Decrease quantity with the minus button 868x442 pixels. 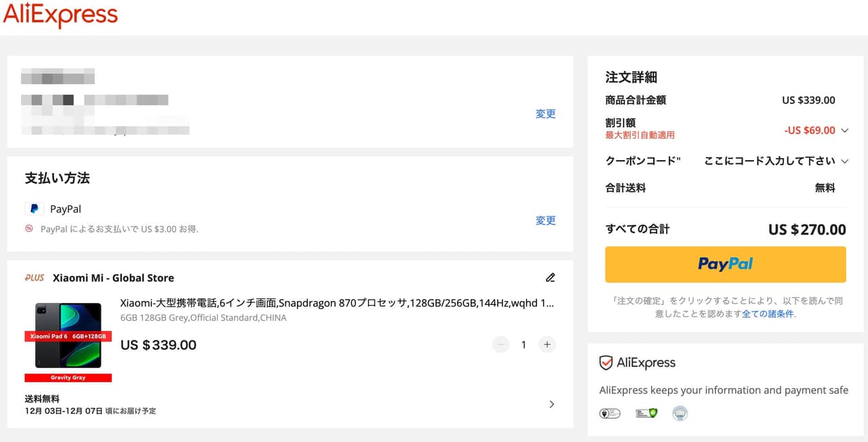click(x=501, y=344)
